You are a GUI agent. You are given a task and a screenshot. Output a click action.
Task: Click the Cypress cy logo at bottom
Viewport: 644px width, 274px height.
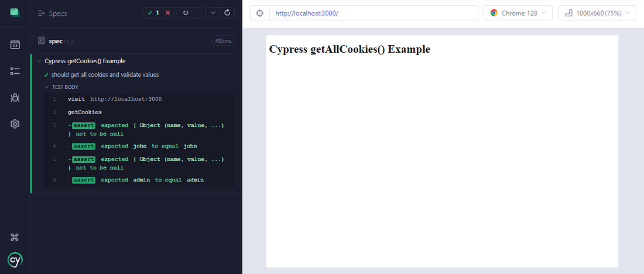click(15, 260)
